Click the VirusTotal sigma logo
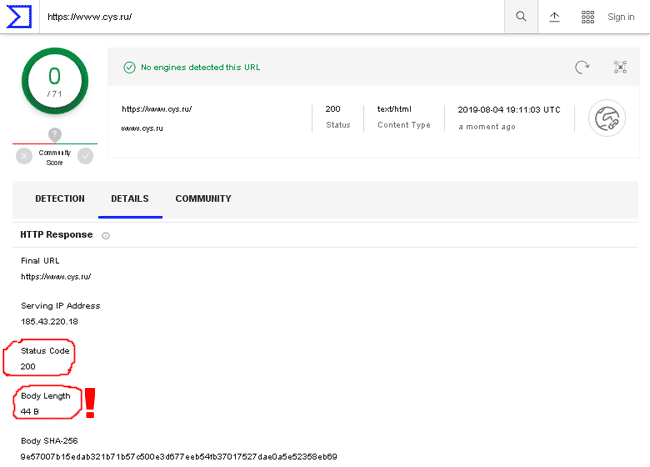The image size is (650, 467). point(19,17)
